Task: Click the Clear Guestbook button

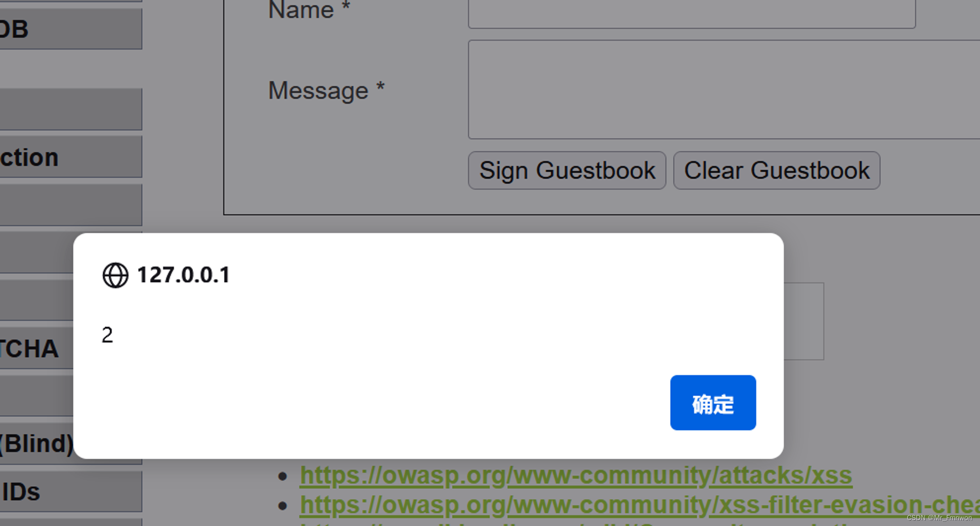Action: click(777, 170)
